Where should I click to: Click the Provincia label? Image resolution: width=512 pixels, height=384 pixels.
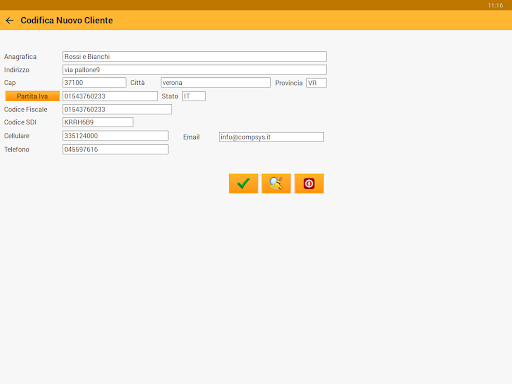[x=289, y=83]
